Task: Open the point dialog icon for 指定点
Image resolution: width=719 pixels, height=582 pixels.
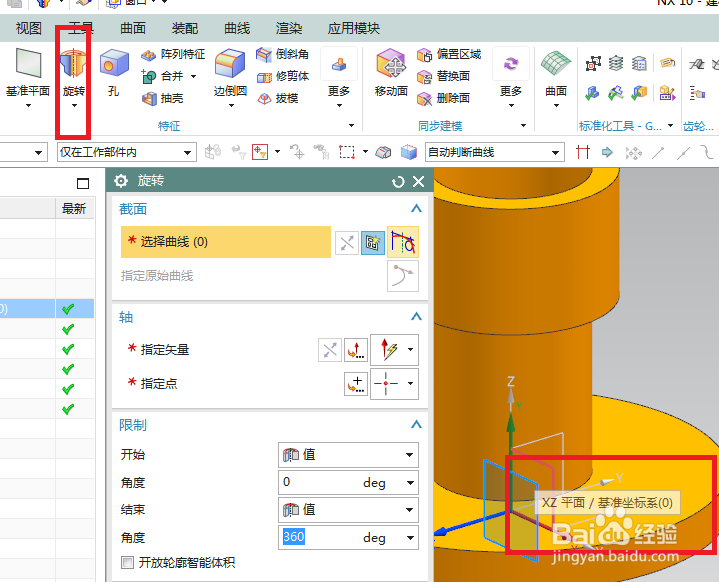Action: click(x=356, y=384)
